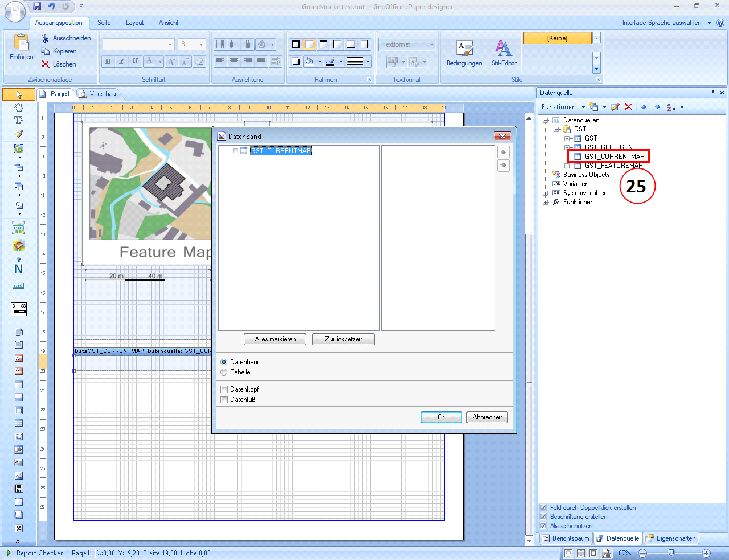Viewport: 729px width, 560px height.
Task: Click move up arrow in Datenband dialog
Action: coord(503,152)
